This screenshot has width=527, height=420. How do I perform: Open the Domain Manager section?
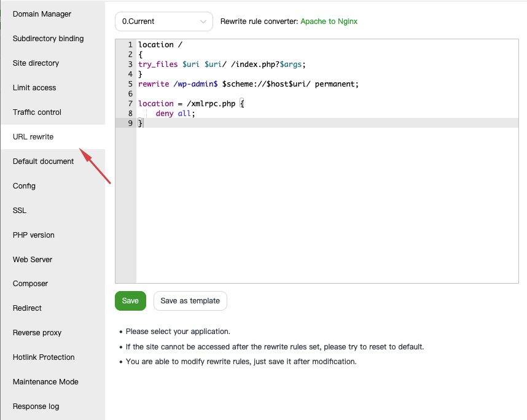point(42,14)
